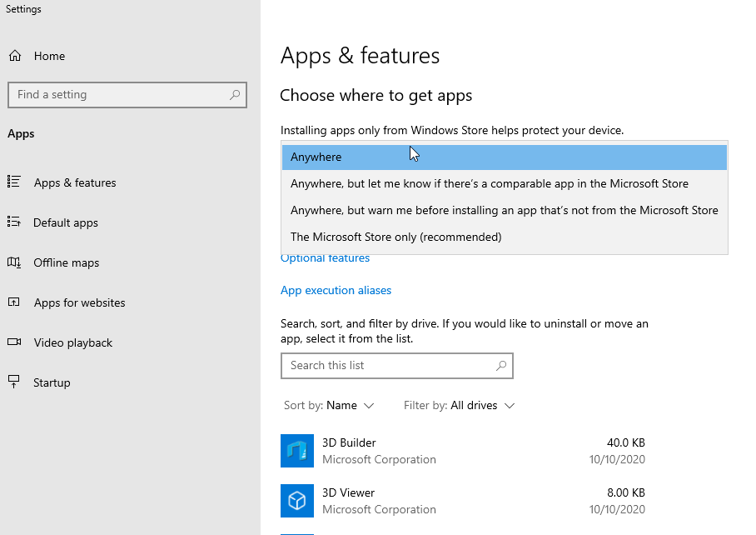Click the Offline maps icon
Viewport: 756px width, 535px height.
pos(14,262)
